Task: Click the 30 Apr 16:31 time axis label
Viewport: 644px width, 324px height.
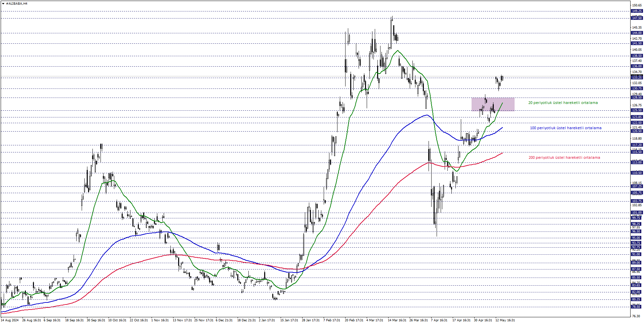Action: pos(483,320)
